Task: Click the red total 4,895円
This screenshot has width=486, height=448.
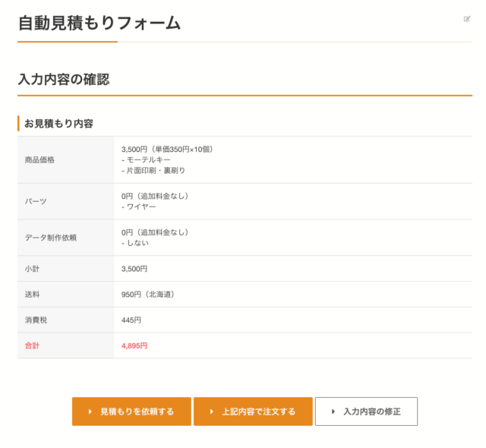Action: [134, 345]
